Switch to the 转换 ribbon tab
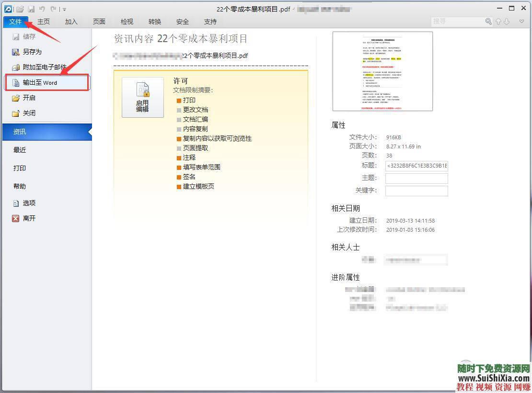Screen dimensions: 532x393 [x=154, y=21]
